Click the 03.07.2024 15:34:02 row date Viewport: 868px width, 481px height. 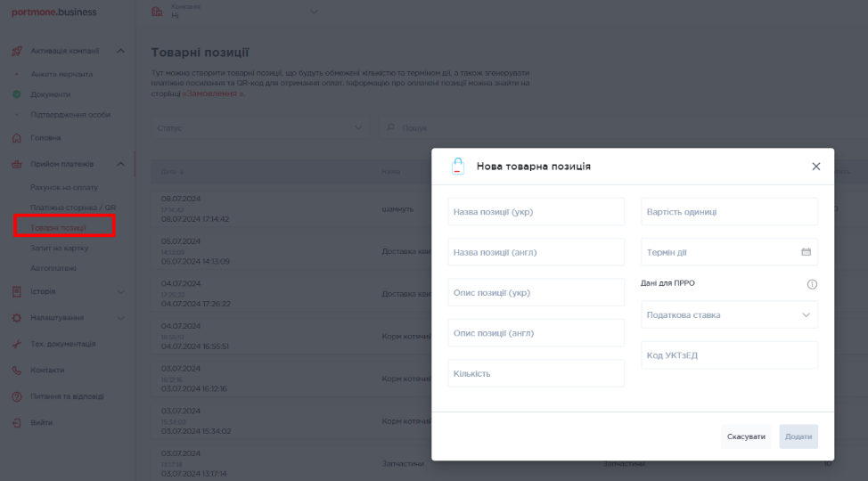195,431
